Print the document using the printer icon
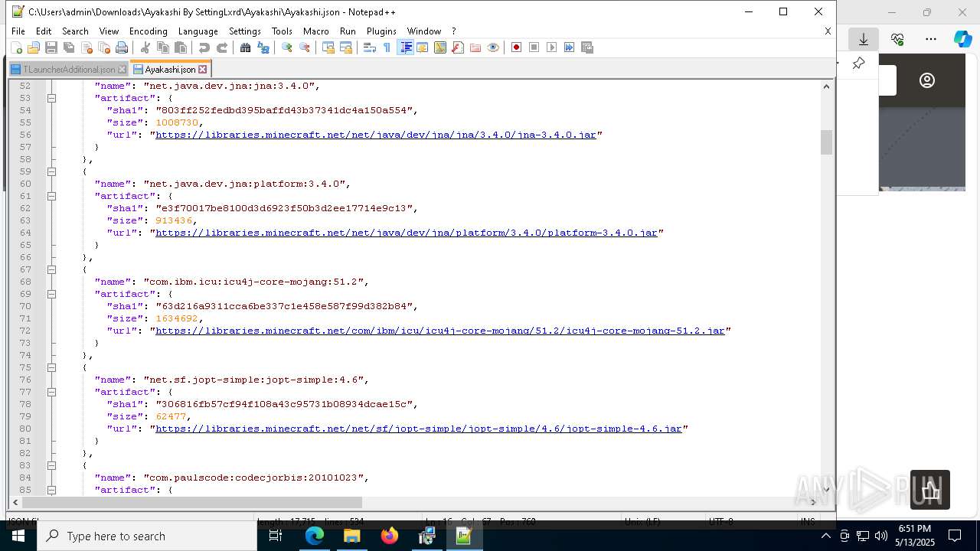This screenshot has width=980, height=551. [x=122, y=47]
